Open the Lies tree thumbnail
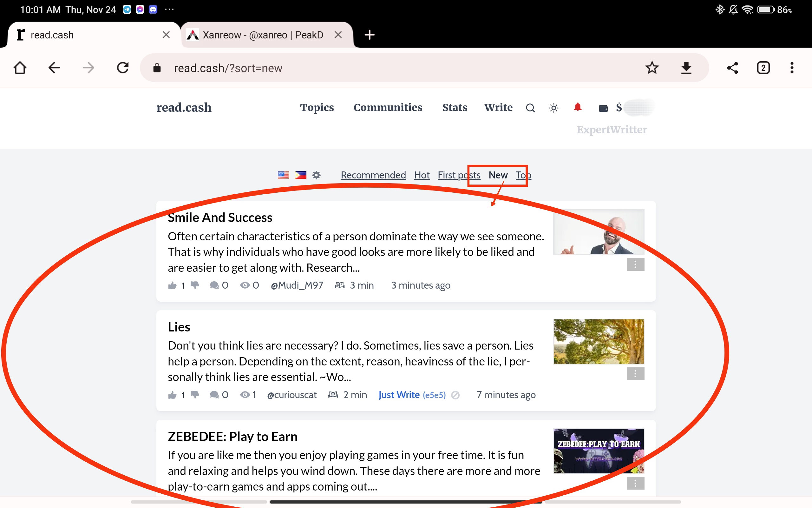 [599, 342]
